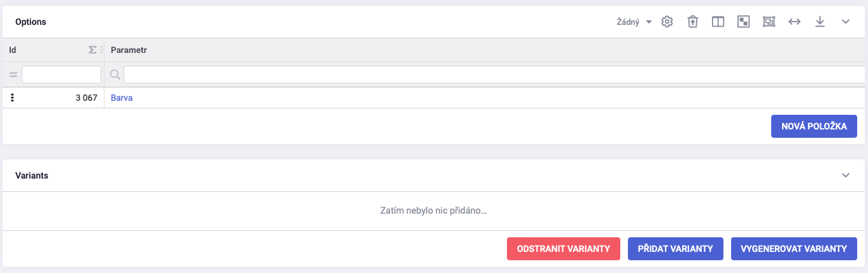
Task: Click the restore-from-trash icon in Options toolbar
Action: (x=692, y=22)
